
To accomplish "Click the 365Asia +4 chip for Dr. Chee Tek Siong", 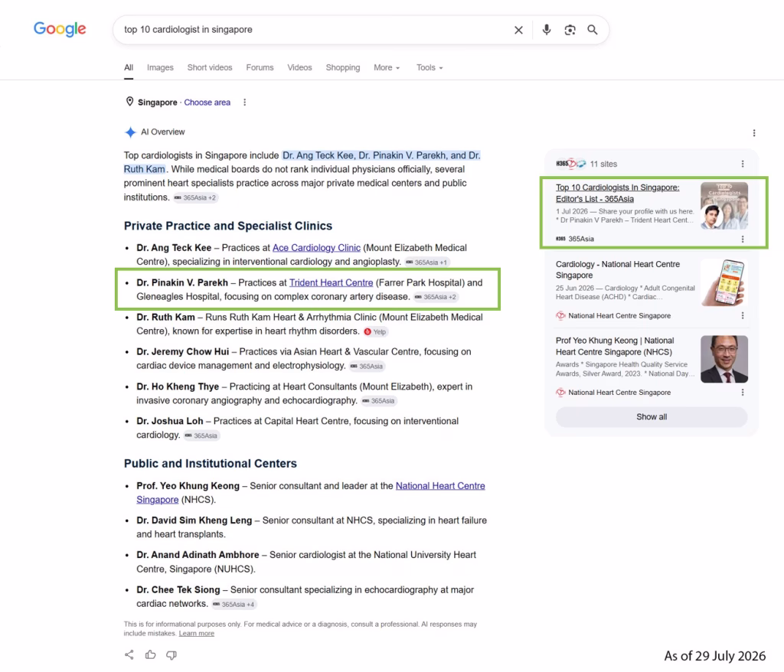I will click(234, 605).
